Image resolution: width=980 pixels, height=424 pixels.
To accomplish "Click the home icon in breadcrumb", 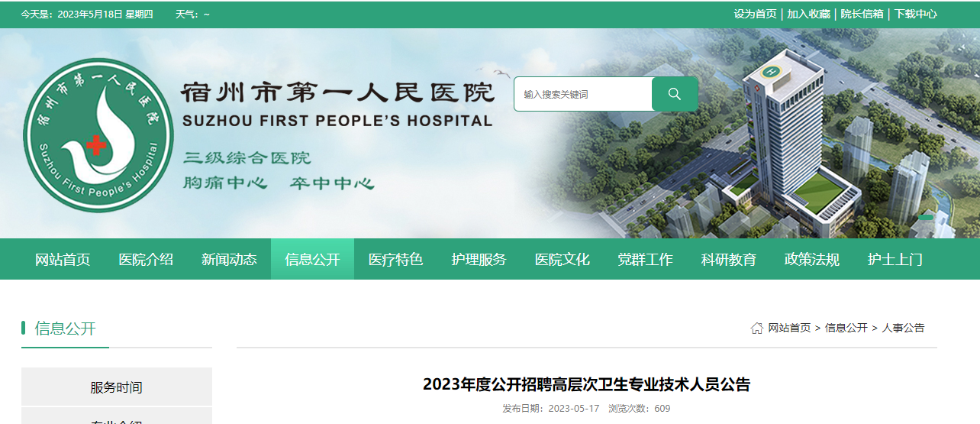I will point(757,328).
